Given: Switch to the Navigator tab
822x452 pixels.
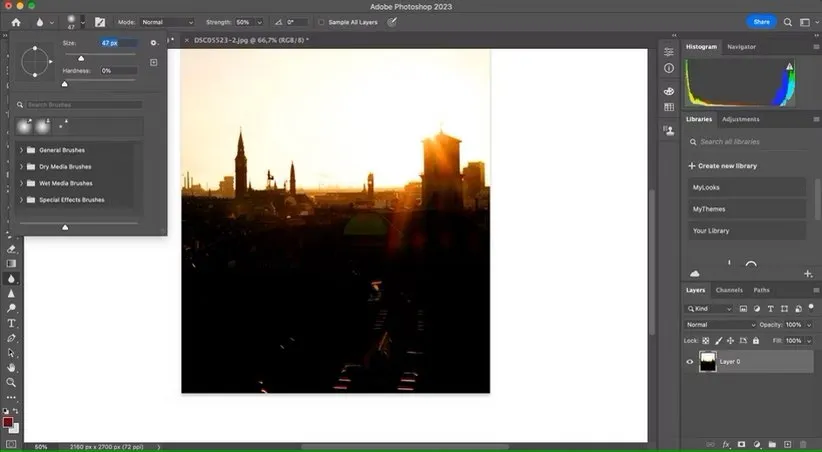Looking at the screenshot, I should coord(741,47).
